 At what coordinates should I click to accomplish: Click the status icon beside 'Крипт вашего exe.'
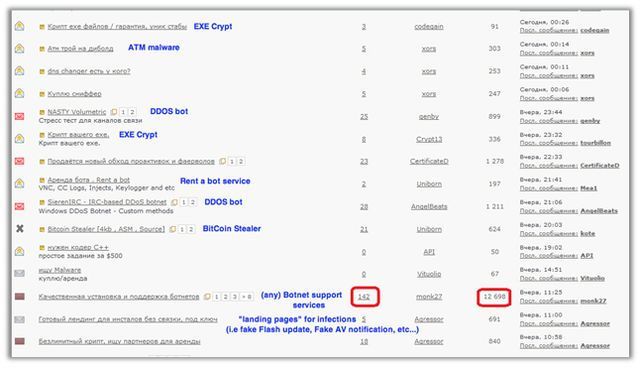click(x=19, y=139)
